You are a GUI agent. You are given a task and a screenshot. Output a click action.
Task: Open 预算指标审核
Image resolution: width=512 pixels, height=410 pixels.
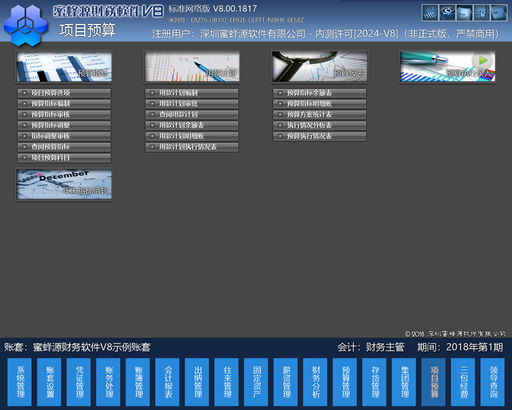(x=64, y=115)
